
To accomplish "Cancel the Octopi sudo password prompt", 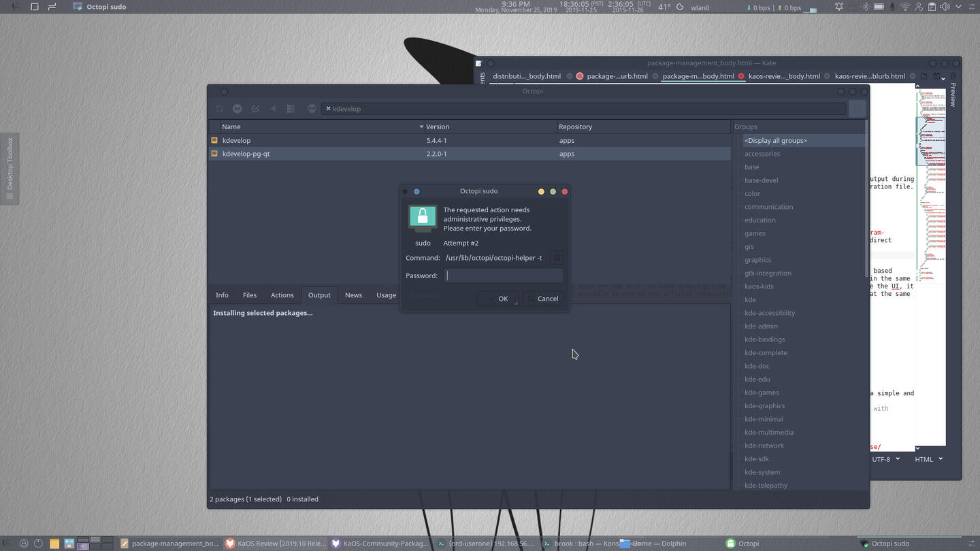I will pos(542,299).
